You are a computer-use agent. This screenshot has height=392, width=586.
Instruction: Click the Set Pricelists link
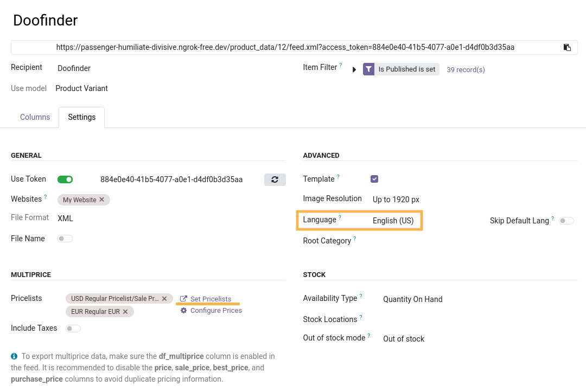pyautogui.click(x=211, y=299)
